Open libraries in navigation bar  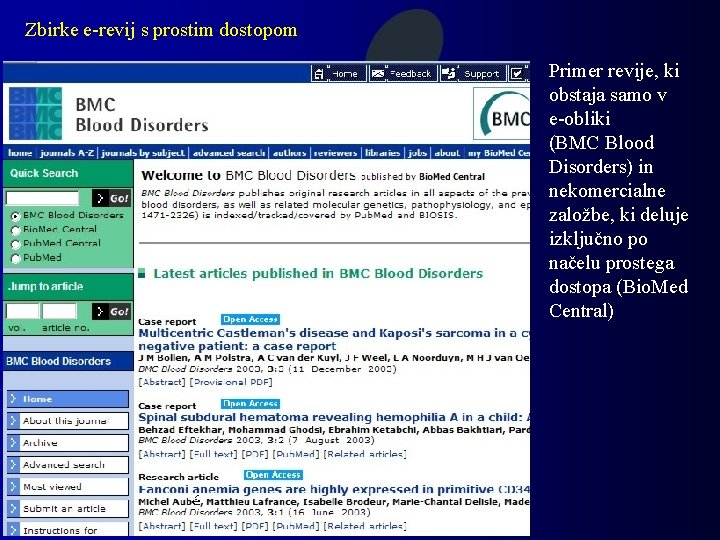point(382,153)
